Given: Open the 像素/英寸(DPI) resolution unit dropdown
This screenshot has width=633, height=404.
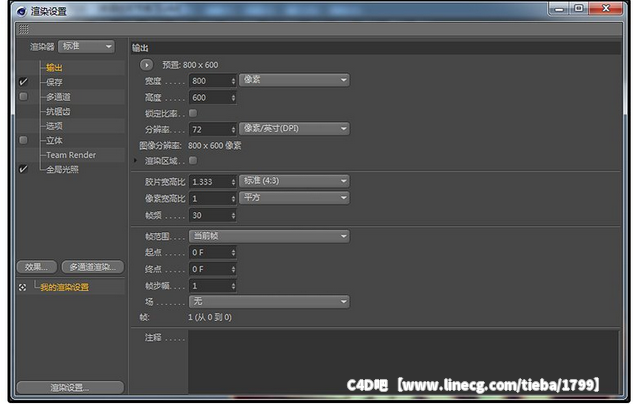Looking at the screenshot, I should pyautogui.click(x=294, y=129).
